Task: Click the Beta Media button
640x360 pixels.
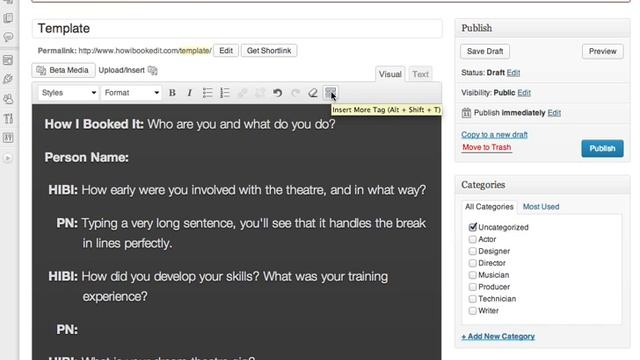Action: tap(63, 70)
